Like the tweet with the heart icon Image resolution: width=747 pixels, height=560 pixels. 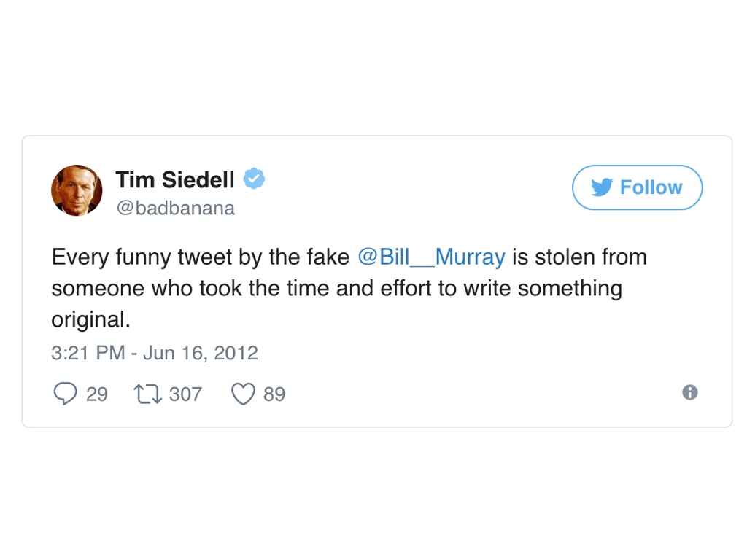click(243, 394)
